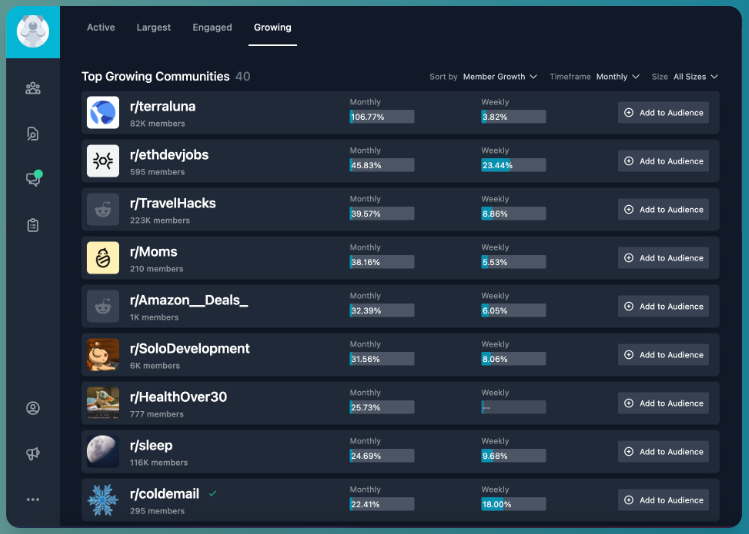Image resolution: width=749 pixels, height=534 pixels.
Task: Open the clipboard reports icon in sidebar
Action: (33, 225)
